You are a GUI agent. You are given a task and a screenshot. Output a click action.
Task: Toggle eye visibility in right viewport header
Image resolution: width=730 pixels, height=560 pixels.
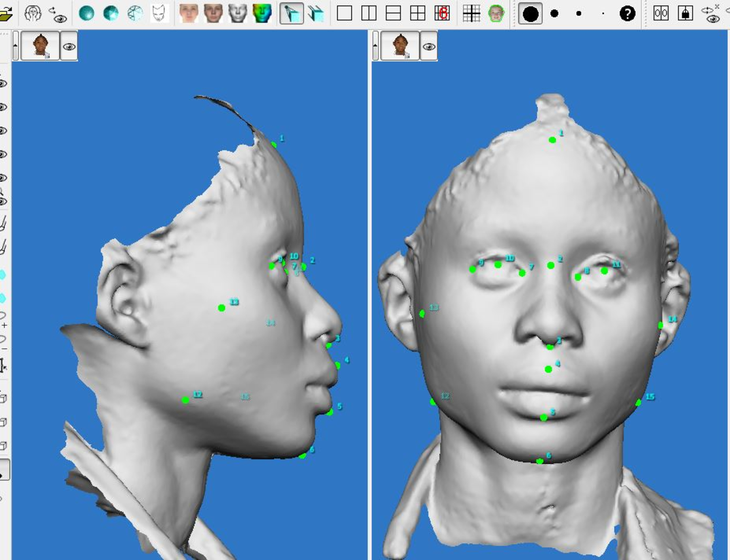pyautogui.click(x=429, y=47)
